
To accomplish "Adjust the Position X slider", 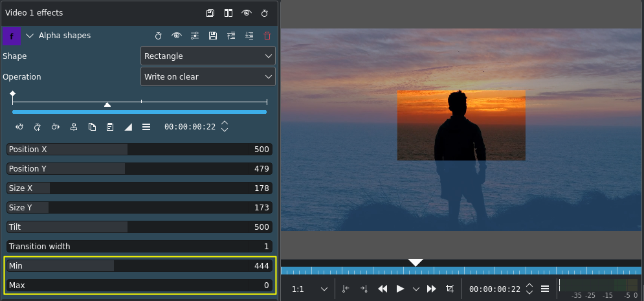I will point(140,150).
